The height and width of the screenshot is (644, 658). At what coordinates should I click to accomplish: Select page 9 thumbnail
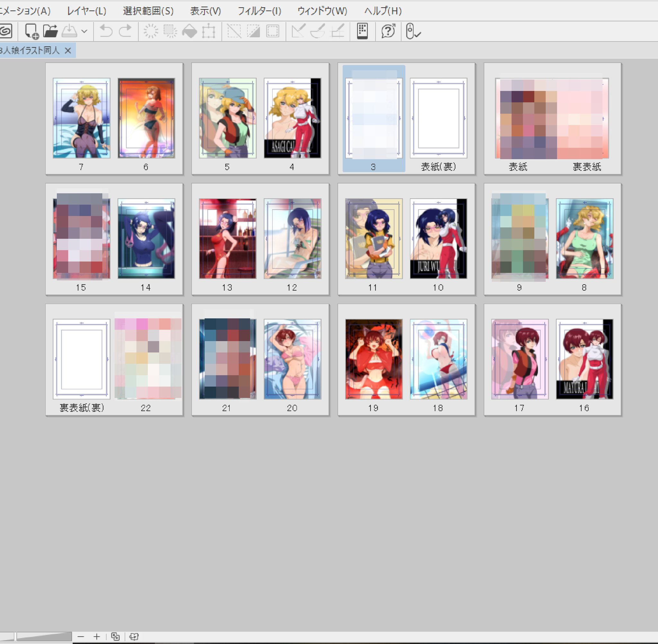tap(520, 238)
